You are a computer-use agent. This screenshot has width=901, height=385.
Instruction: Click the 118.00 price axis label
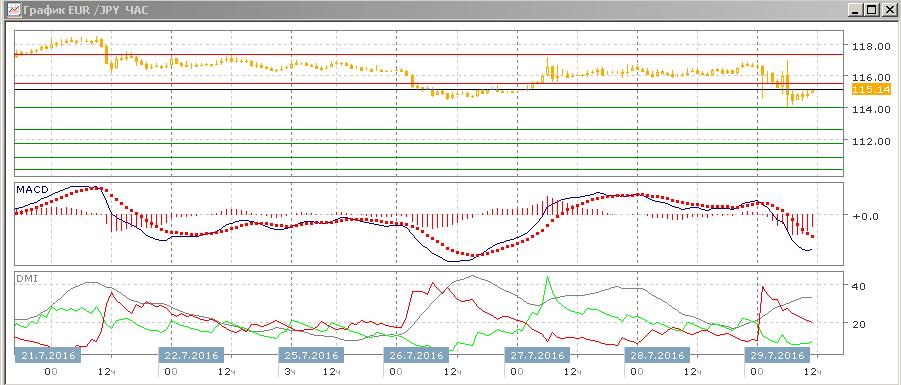click(871, 47)
